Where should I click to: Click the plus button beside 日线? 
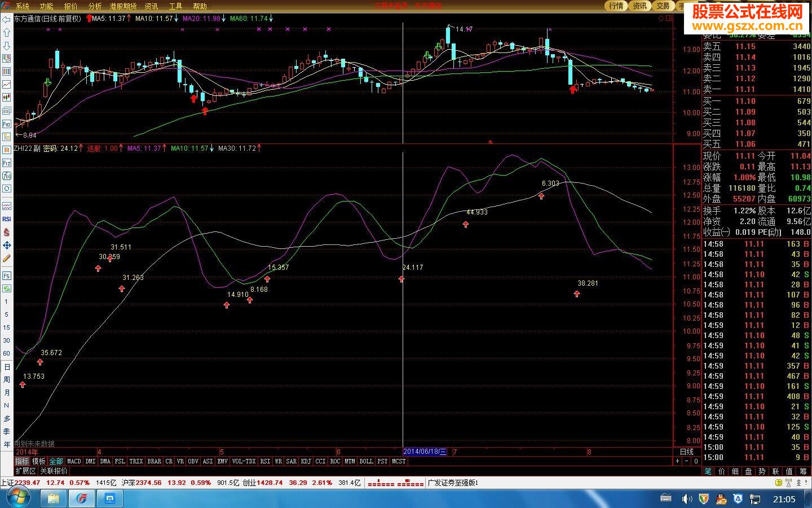[x=678, y=461]
